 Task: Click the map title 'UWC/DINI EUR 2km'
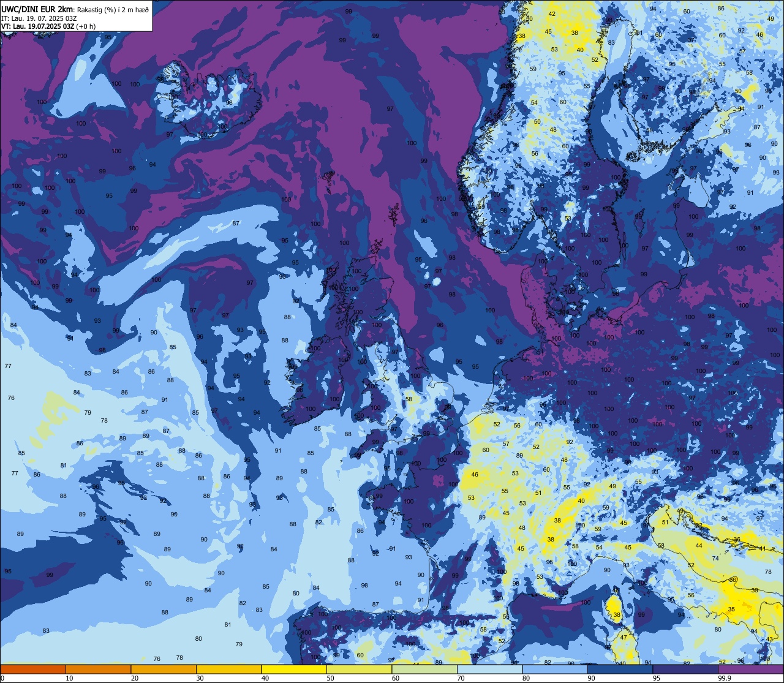coord(37,9)
